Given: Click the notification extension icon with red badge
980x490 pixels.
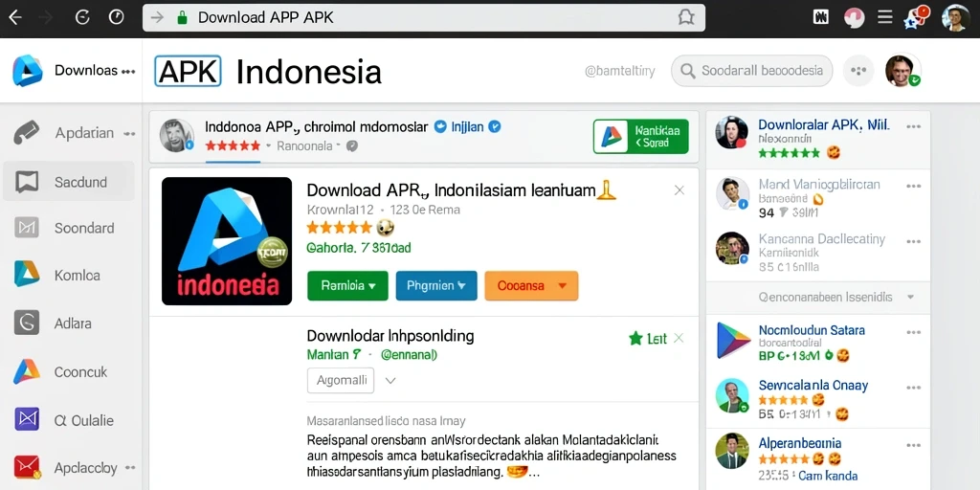Looking at the screenshot, I should [916, 17].
